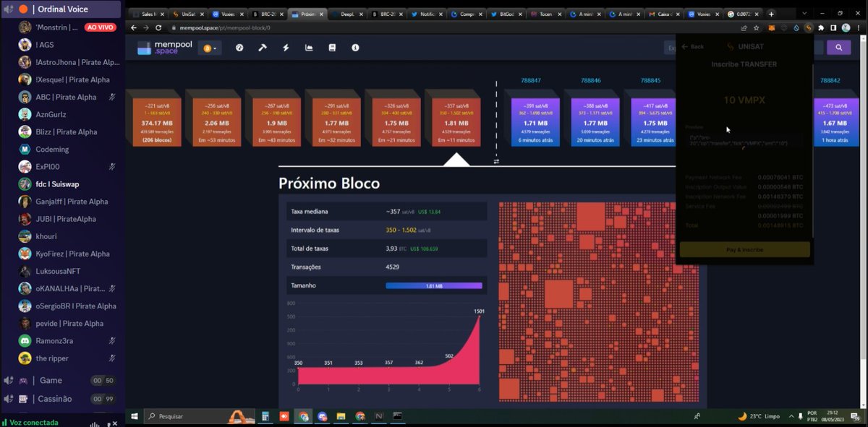
Task: Switch to the UniSat browser tab
Action: [188, 14]
